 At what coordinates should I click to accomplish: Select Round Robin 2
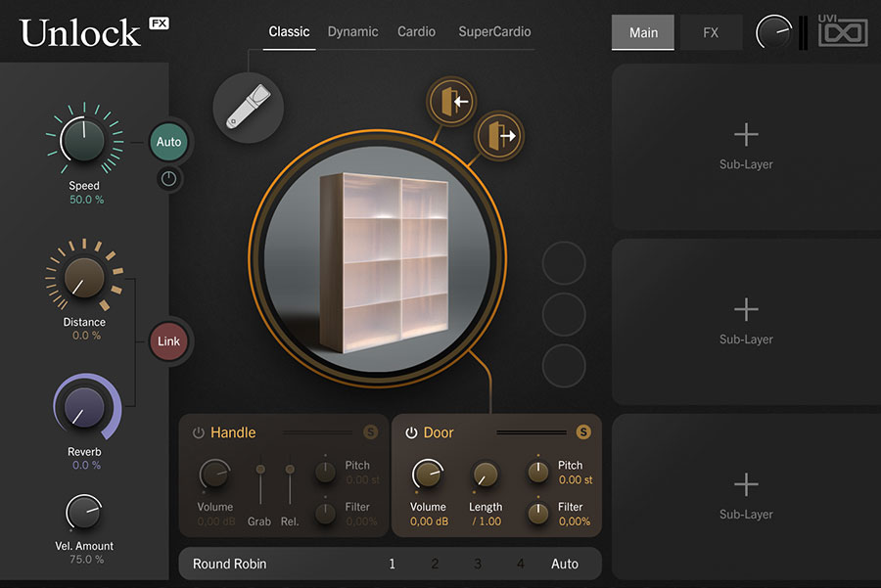[x=435, y=564]
